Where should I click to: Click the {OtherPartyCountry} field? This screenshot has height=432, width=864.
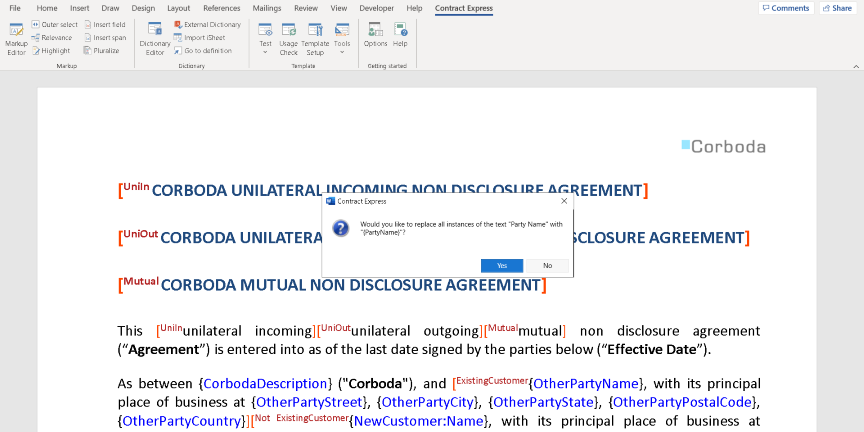pyautogui.click(x=182, y=422)
